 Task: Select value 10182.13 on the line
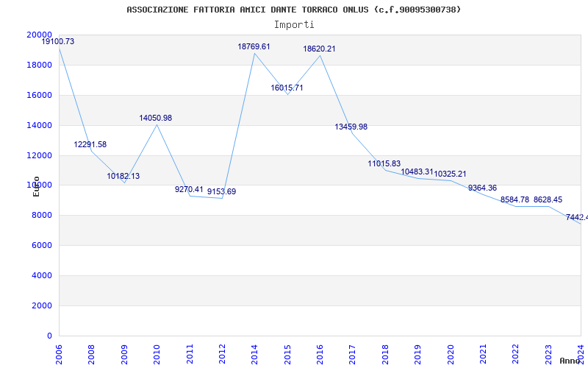pos(123,176)
